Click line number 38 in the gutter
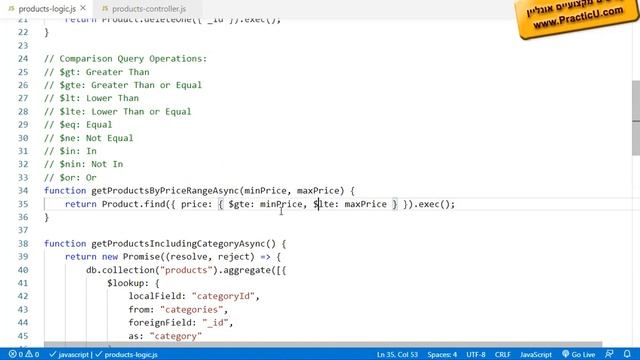The width and height of the screenshot is (640, 360). (x=23, y=244)
